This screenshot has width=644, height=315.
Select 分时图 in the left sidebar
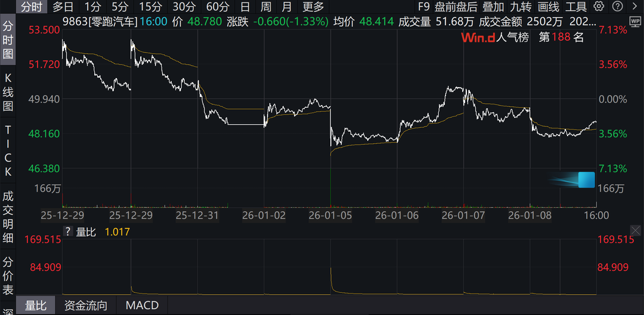pyautogui.click(x=8, y=40)
